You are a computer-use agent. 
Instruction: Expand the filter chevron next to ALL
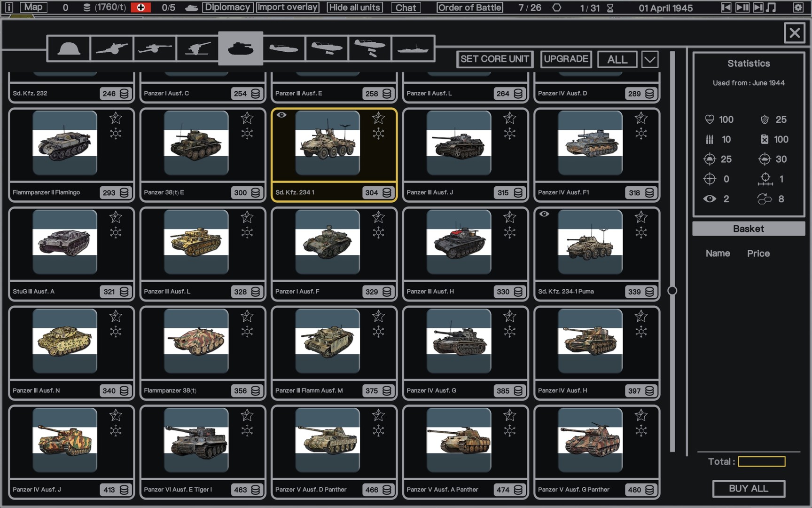pyautogui.click(x=650, y=60)
